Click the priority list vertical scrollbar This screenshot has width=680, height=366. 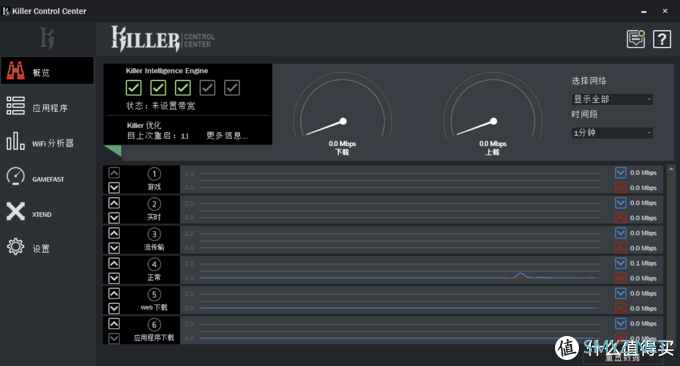click(671, 255)
